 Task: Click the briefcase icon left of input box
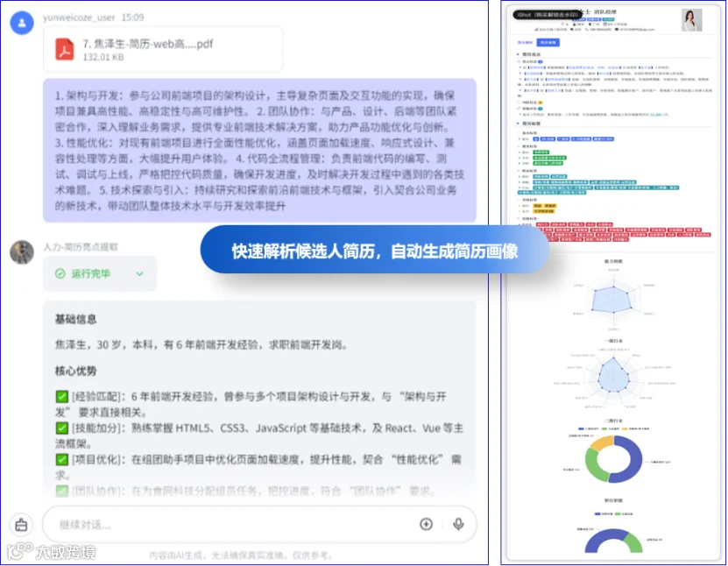click(21, 525)
